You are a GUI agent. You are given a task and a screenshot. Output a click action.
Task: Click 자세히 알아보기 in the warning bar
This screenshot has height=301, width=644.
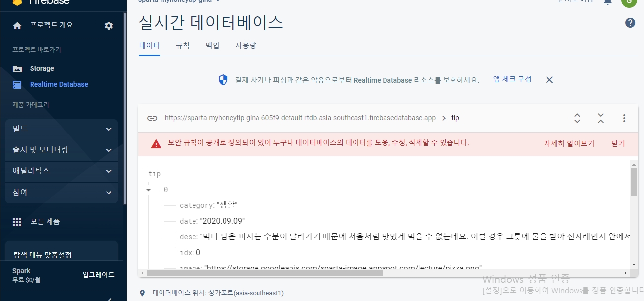coord(569,144)
